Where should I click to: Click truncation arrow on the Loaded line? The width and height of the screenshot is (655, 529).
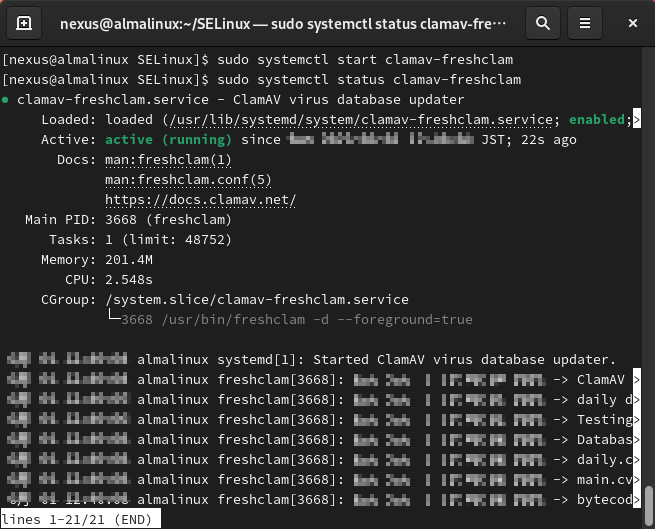click(x=635, y=120)
